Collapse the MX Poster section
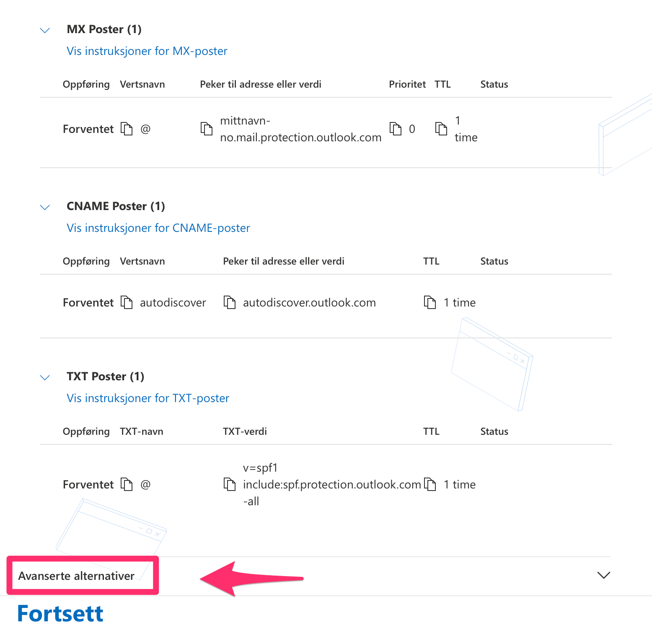The width and height of the screenshot is (652, 644). click(x=45, y=30)
